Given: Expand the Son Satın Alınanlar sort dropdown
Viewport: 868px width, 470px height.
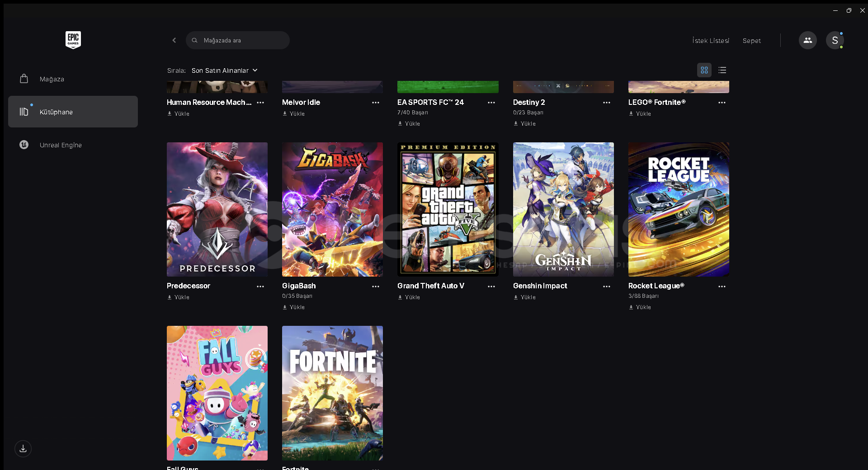Looking at the screenshot, I should tap(224, 70).
